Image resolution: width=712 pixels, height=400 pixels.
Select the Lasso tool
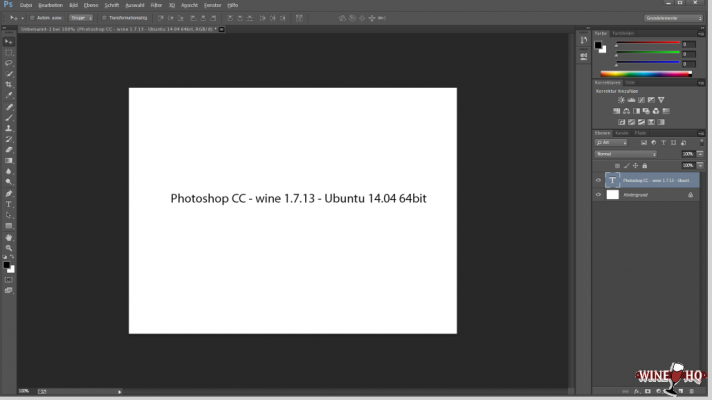coord(9,63)
